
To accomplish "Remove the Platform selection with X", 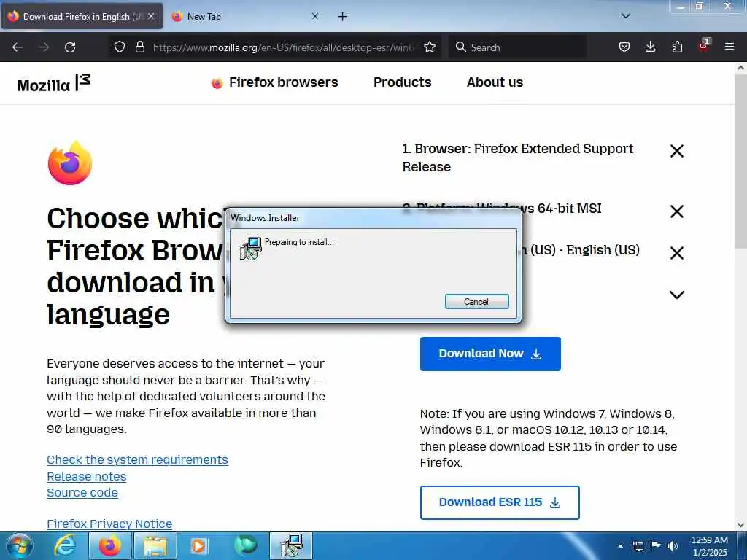I will click(x=676, y=211).
